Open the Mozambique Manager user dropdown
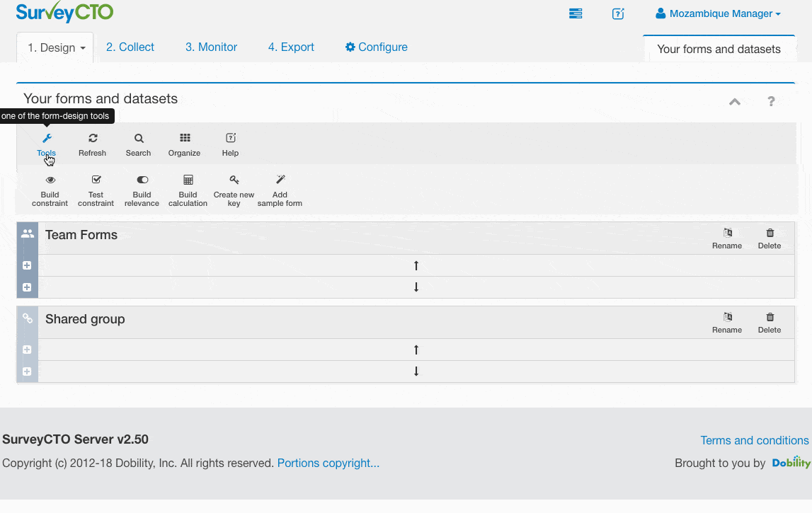 point(719,13)
